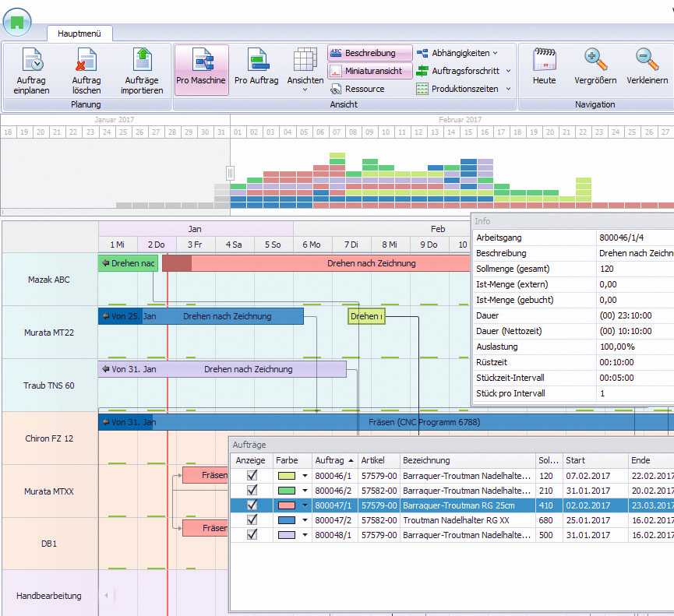Zoom in with Vergrößern
674x616 pixels.
pos(595,62)
